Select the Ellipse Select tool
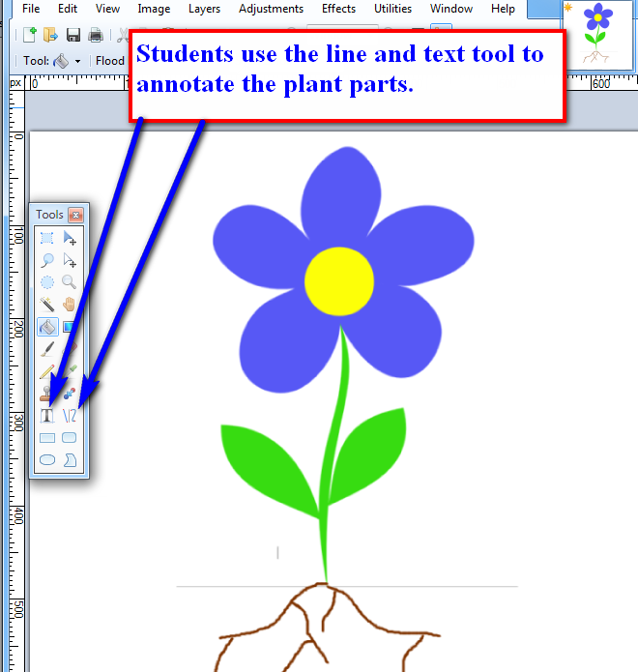638x672 pixels. coord(47,282)
